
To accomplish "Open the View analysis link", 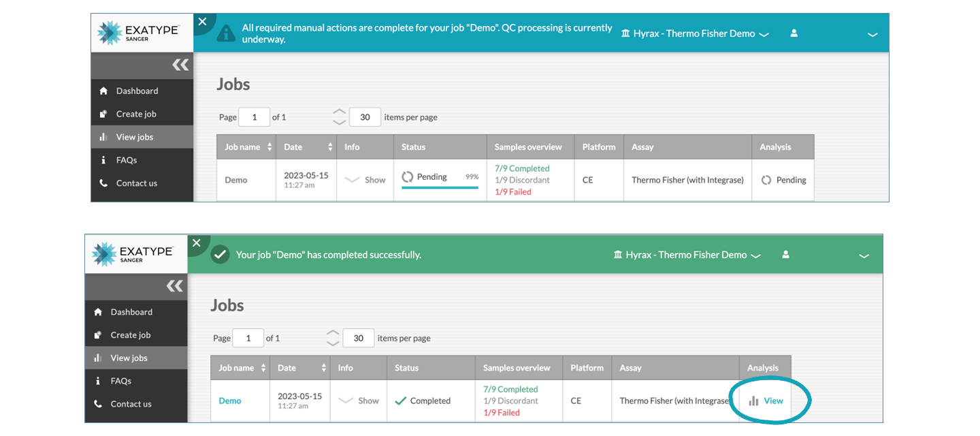I will coord(766,401).
